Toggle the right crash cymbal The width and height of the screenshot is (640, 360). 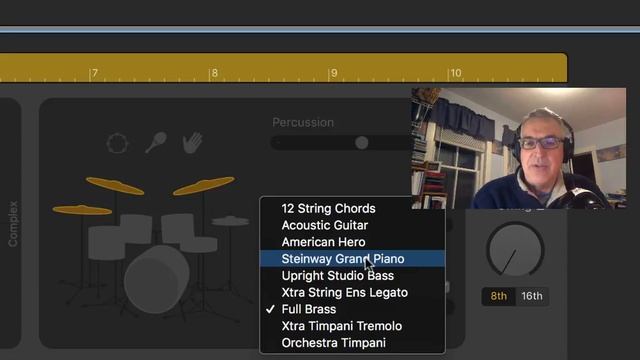[x=204, y=186]
